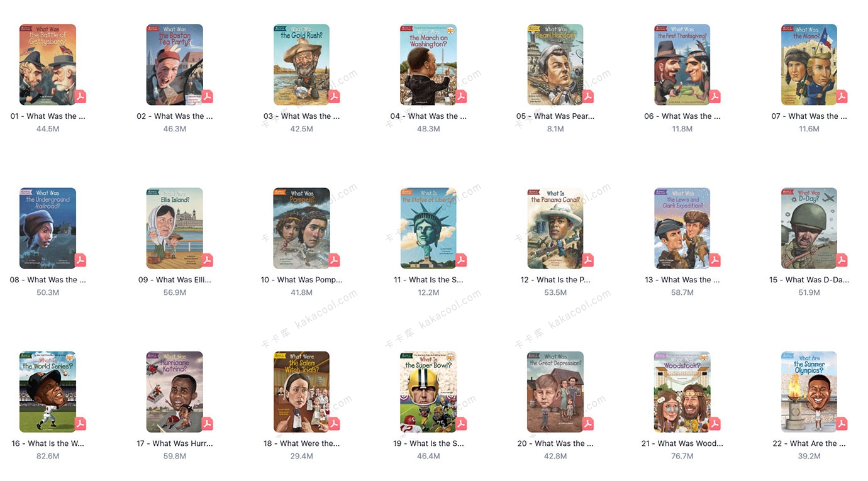Image resolution: width=868 pixels, height=481 pixels.
Task: Click PDF badge on Boston Tea Party book
Action: [x=207, y=96]
